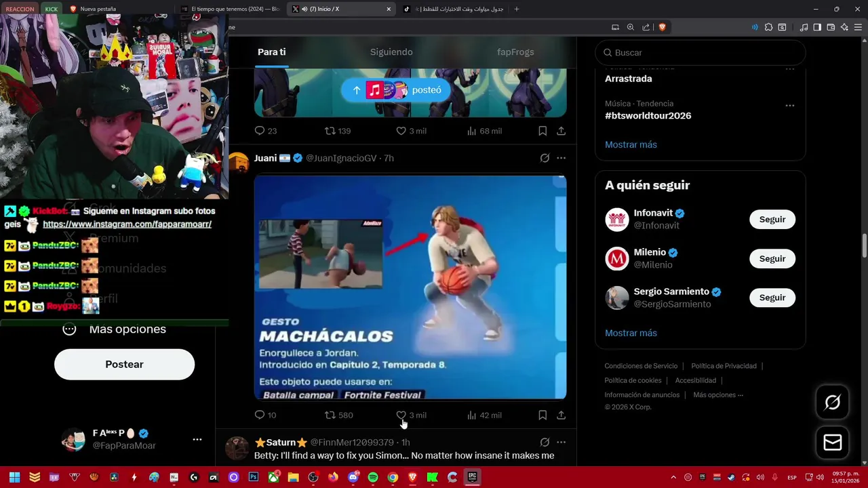Viewport: 868px width, 488px height.
Task: Click the Buscar search field
Action: (701, 52)
